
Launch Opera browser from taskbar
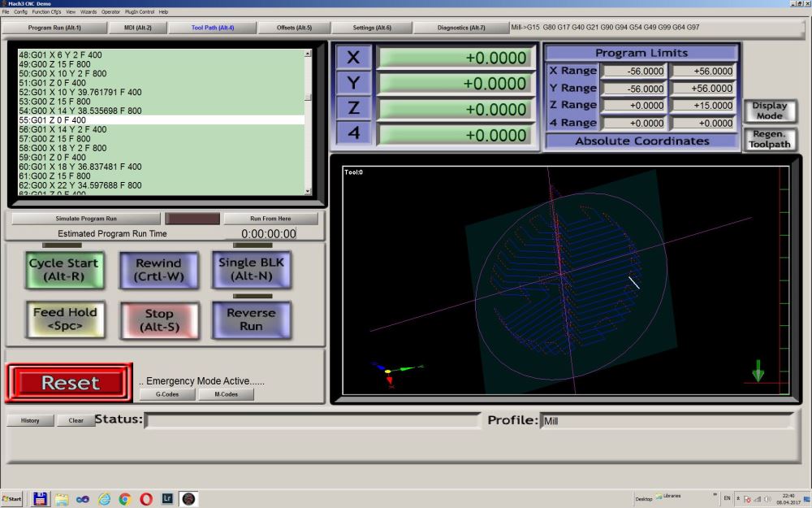[146, 499]
